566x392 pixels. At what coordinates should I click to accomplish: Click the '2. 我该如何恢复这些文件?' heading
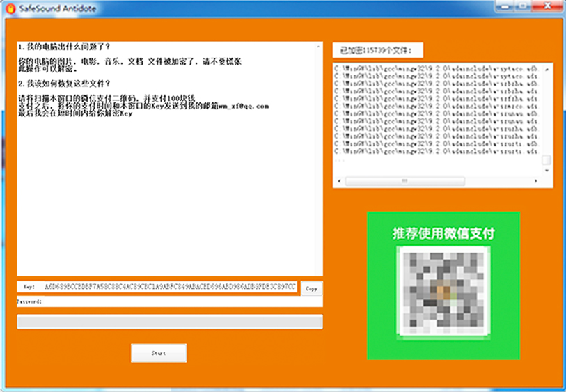(x=64, y=84)
